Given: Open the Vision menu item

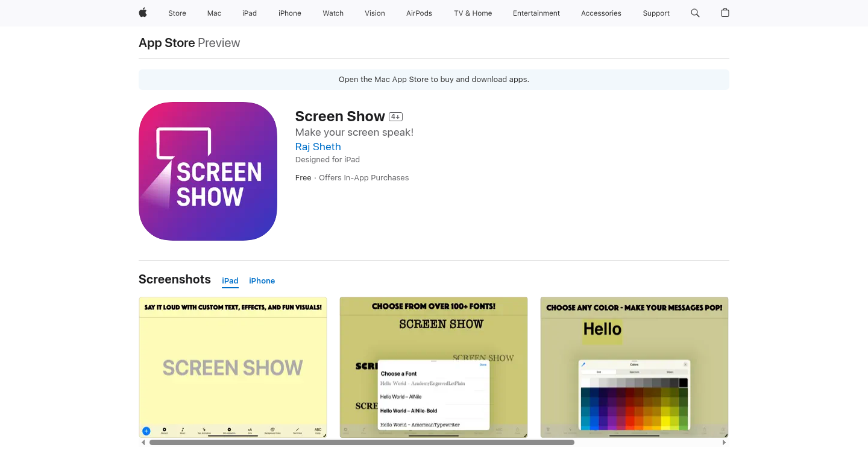Looking at the screenshot, I should (x=375, y=13).
